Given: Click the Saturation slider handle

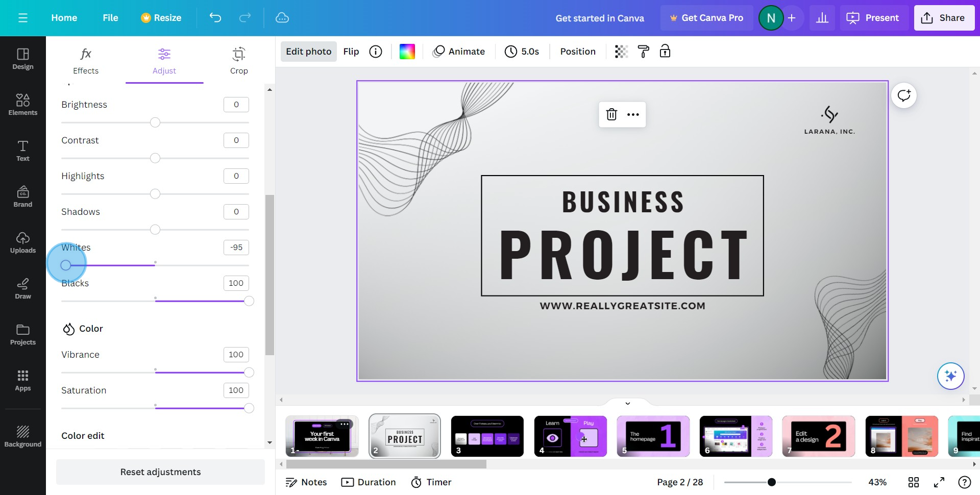Looking at the screenshot, I should coord(249,408).
